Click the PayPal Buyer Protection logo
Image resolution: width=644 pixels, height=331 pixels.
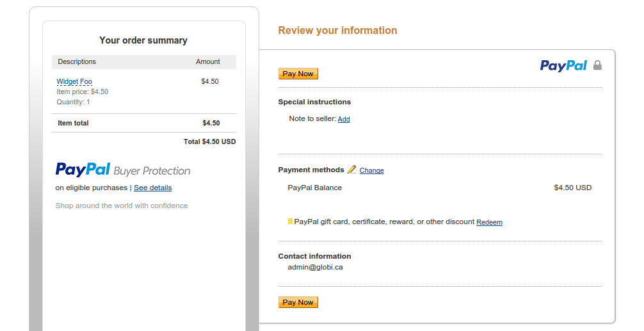point(123,170)
